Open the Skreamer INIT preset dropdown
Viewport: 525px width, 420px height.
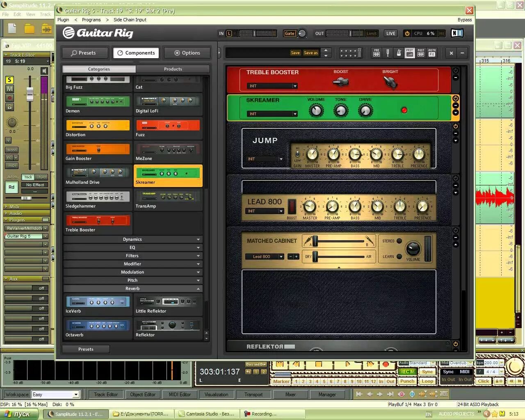pyautogui.click(x=272, y=114)
